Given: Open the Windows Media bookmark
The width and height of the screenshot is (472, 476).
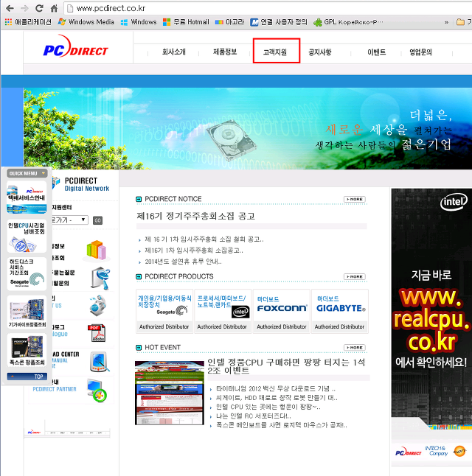Looking at the screenshot, I should [86, 22].
